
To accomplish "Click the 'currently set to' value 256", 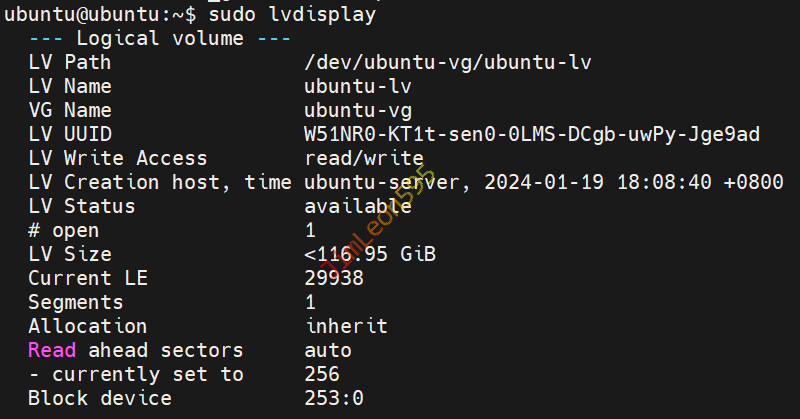I will tap(322, 375).
